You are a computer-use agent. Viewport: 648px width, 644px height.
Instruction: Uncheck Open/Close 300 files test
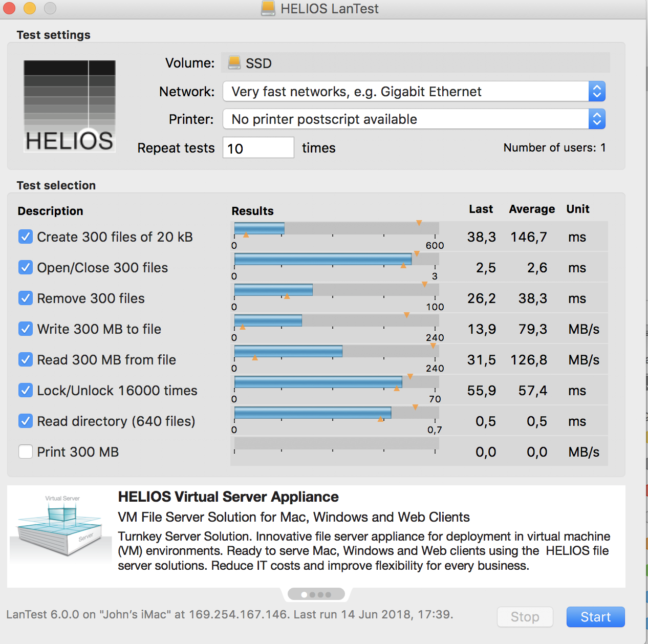point(26,267)
